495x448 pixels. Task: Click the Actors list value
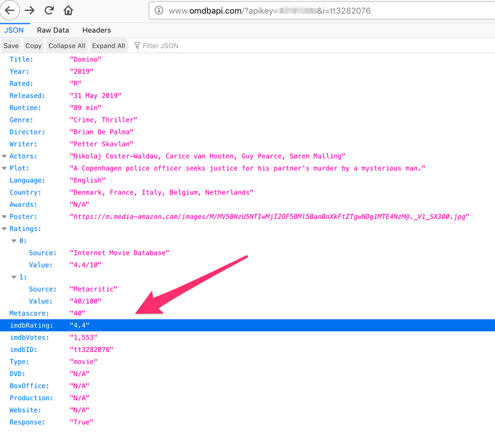coord(207,156)
